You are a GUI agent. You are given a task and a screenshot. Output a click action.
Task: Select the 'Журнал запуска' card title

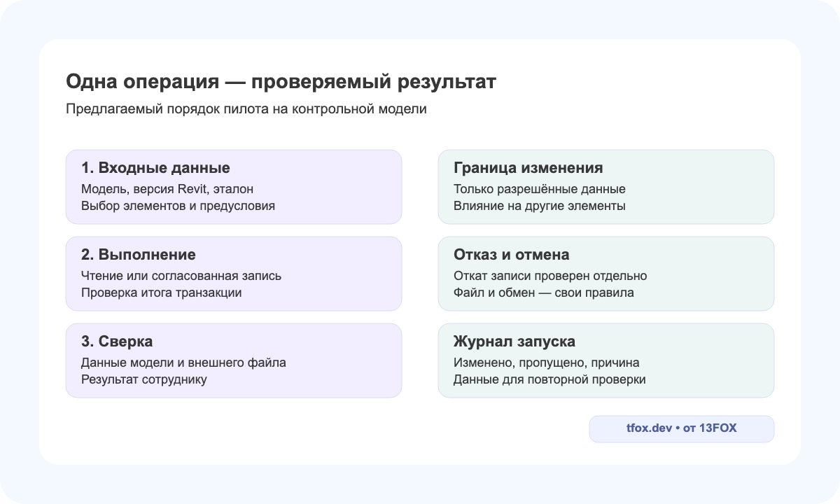pos(514,342)
